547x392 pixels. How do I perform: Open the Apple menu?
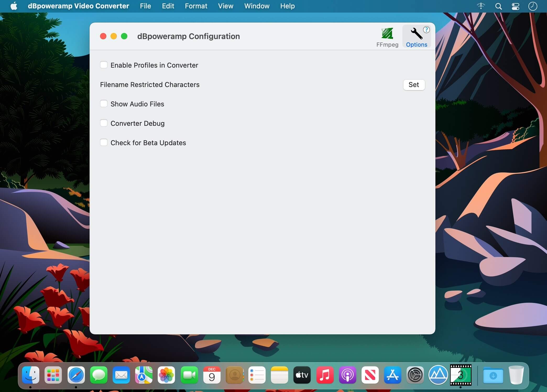coord(14,6)
